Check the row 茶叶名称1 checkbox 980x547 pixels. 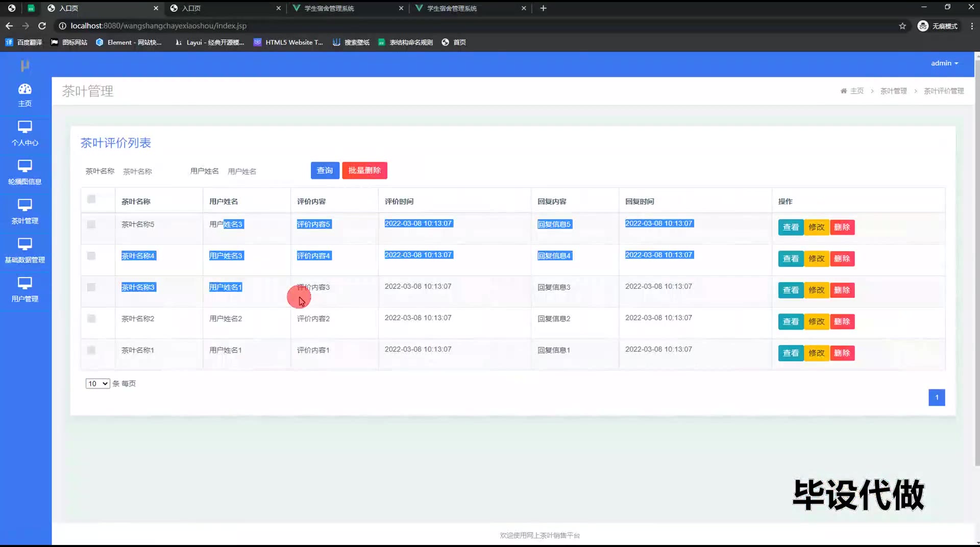coord(91,350)
